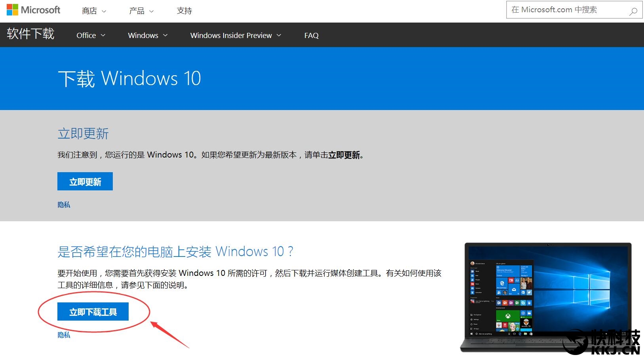Expand the 商店 dropdown chevron
The width and height of the screenshot is (644, 359).
click(104, 11)
